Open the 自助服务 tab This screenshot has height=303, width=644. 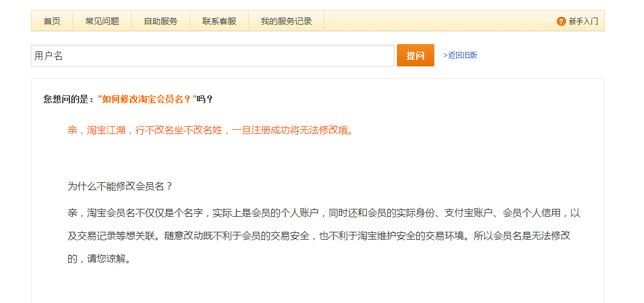click(x=161, y=21)
